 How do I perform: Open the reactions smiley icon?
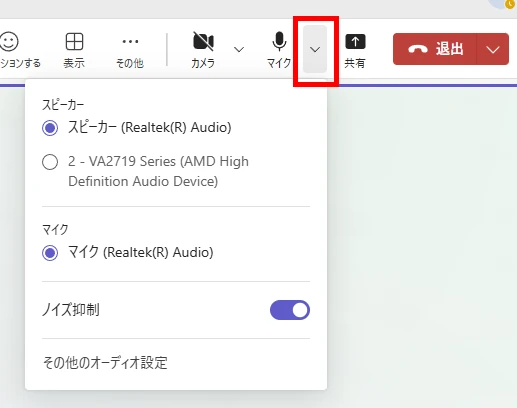(9, 41)
